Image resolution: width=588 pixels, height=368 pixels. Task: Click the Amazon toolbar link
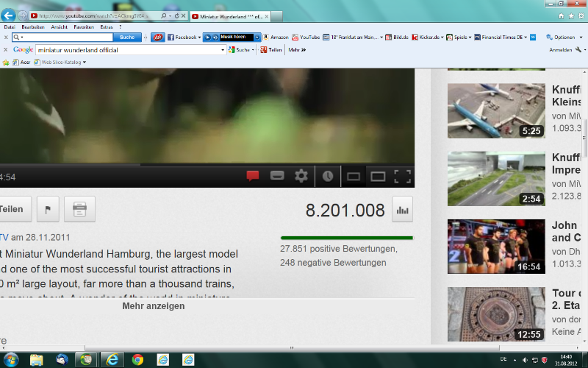[279, 37]
